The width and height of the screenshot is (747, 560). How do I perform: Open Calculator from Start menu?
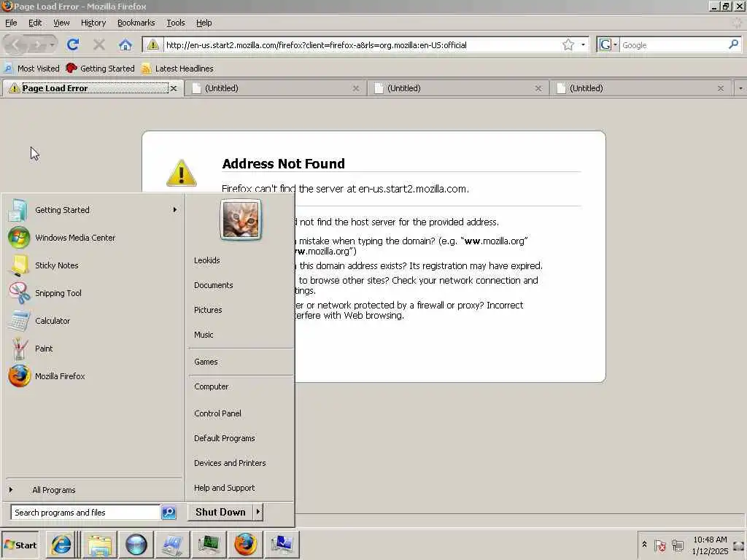(x=94, y=321)
